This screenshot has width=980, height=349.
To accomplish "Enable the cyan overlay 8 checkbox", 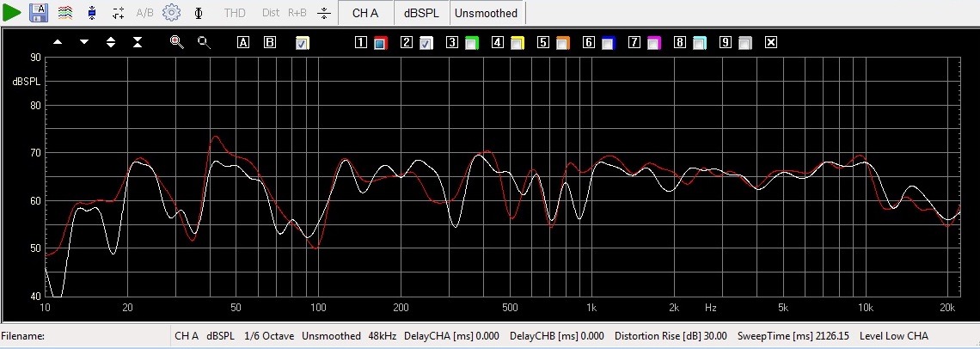I will [x=700, y=42].
